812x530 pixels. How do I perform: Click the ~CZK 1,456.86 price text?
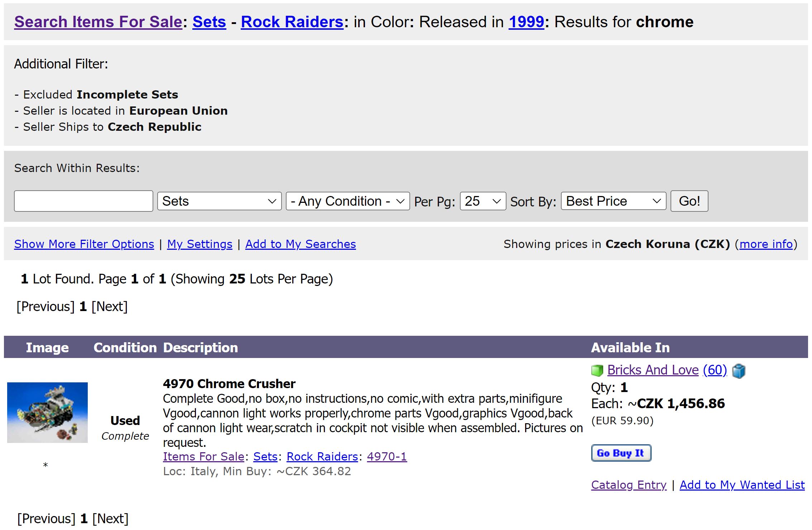click(x=676, y=404)
